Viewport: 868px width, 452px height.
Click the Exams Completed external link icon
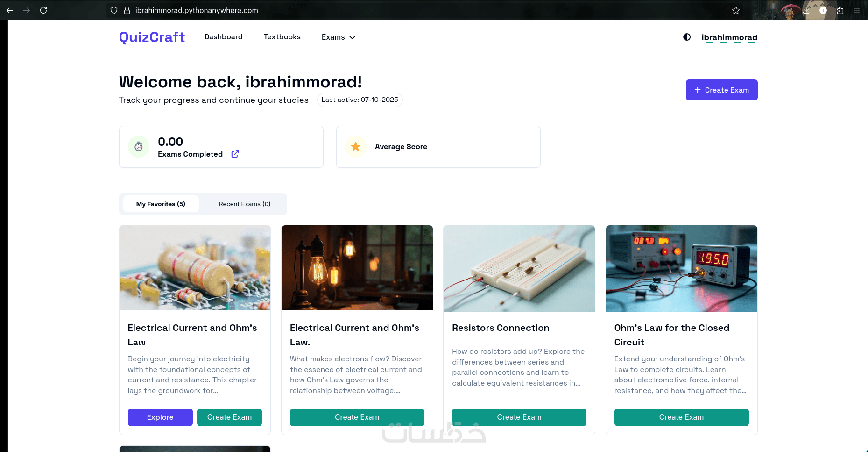coord(235,154)
